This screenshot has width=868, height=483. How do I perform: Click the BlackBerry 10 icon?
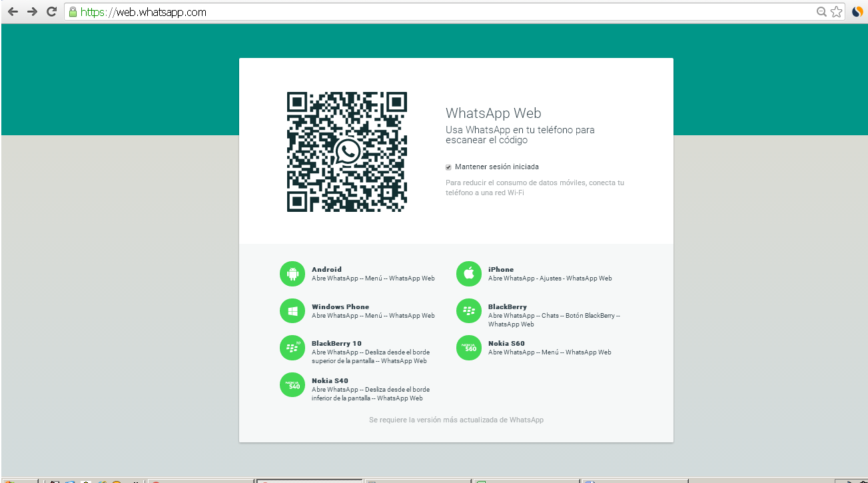pyautogui.click(x=292, y=347)
